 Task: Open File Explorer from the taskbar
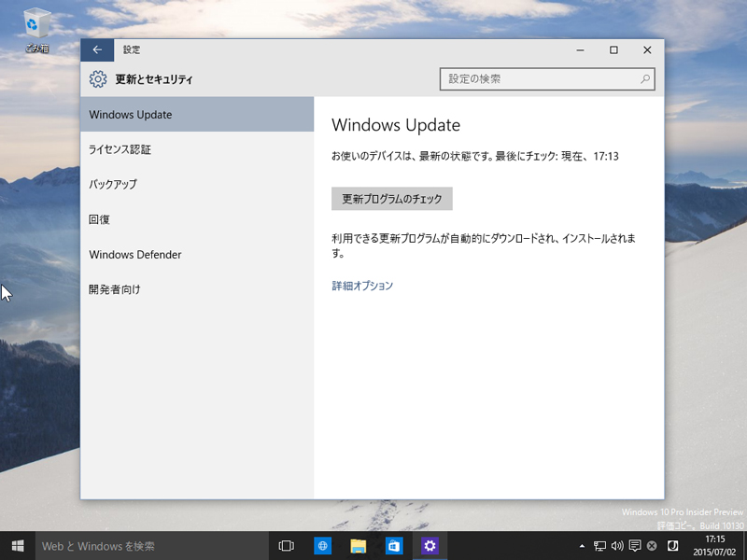[359, 546]
